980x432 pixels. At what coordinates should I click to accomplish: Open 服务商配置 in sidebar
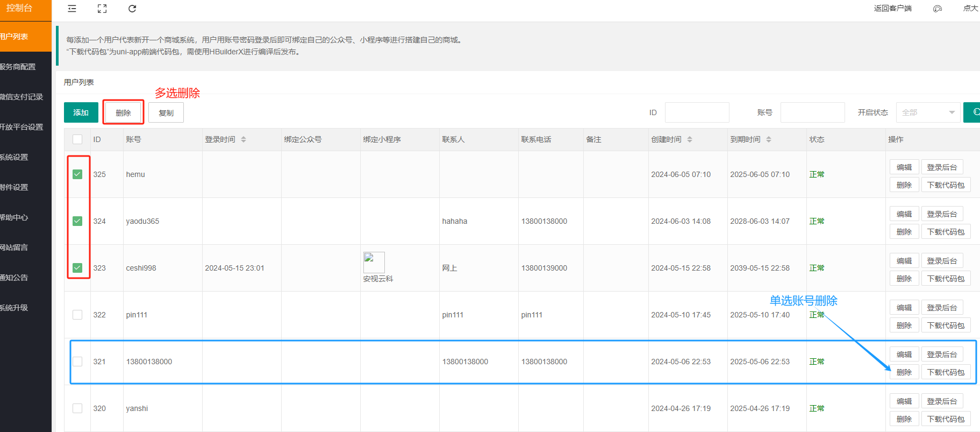(x=18, y=67)
